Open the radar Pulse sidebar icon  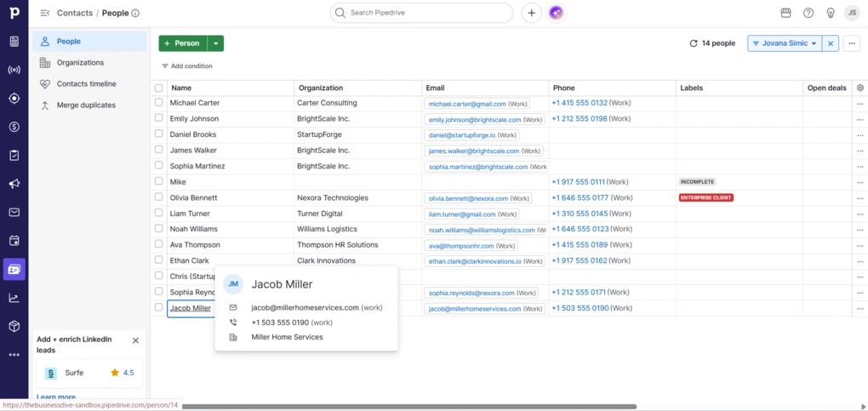pyautogui.click(x=14, y=70)
